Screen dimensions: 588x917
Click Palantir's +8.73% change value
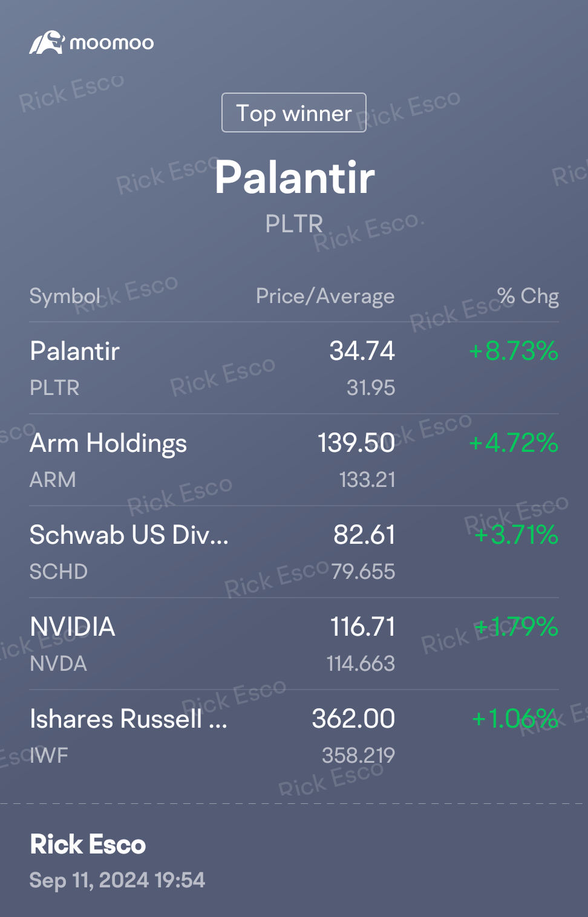(x=514, y=351)
